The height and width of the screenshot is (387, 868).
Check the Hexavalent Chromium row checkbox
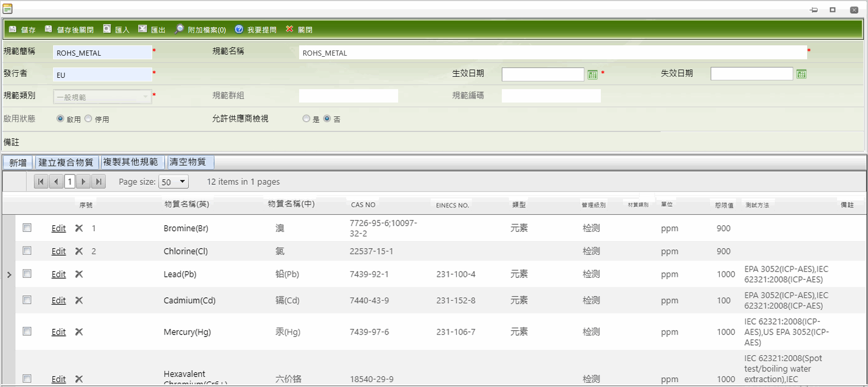coord(27,378)
